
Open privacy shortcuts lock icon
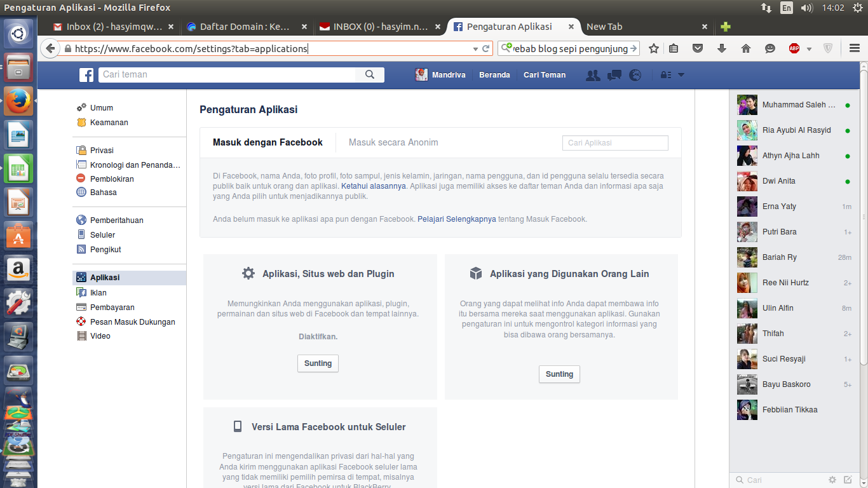pyautogui.click(x=666, y=75)
